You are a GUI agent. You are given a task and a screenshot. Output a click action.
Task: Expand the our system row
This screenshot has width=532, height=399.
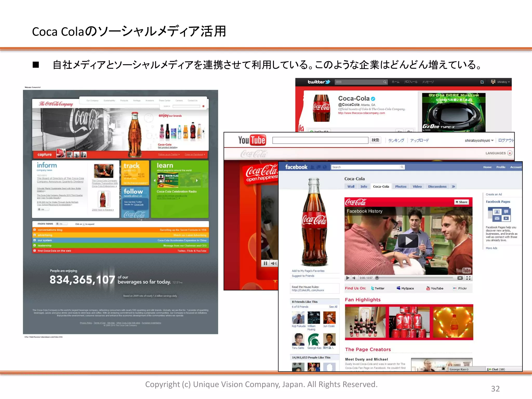tap(35, 240)
